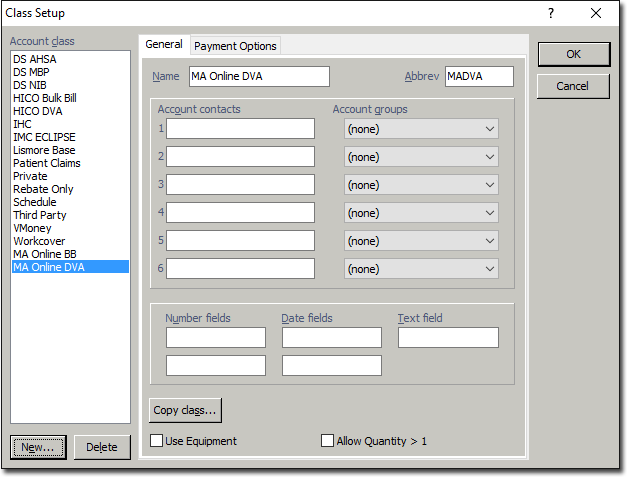
Task: Enable the Use Equipment checkbox
Action: point(157,440)
